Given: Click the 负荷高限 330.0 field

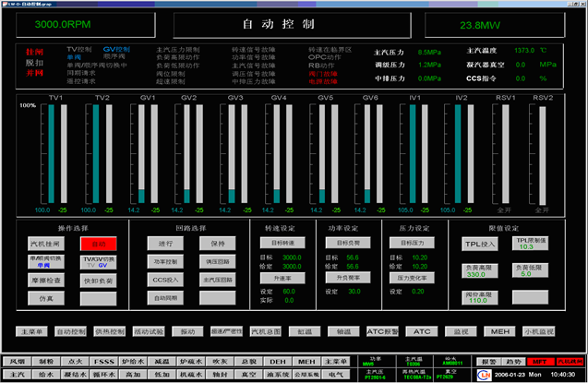Looking at the screenshot, I should click(x=480, y=271).
